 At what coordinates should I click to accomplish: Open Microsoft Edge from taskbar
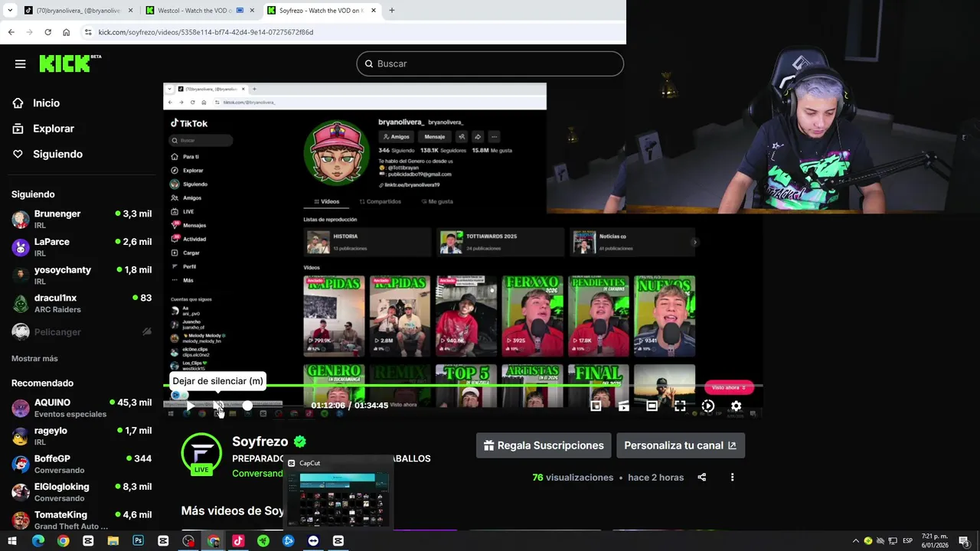click(38, 541)
